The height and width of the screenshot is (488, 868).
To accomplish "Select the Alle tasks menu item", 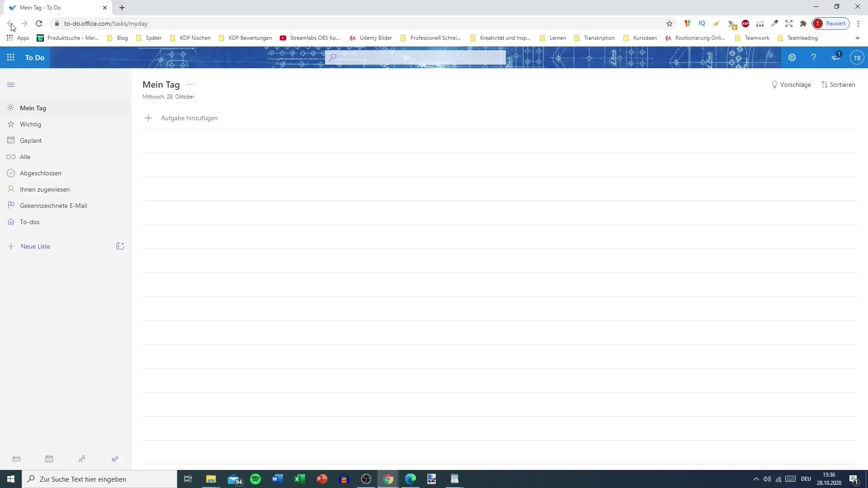I will (25, 156).
